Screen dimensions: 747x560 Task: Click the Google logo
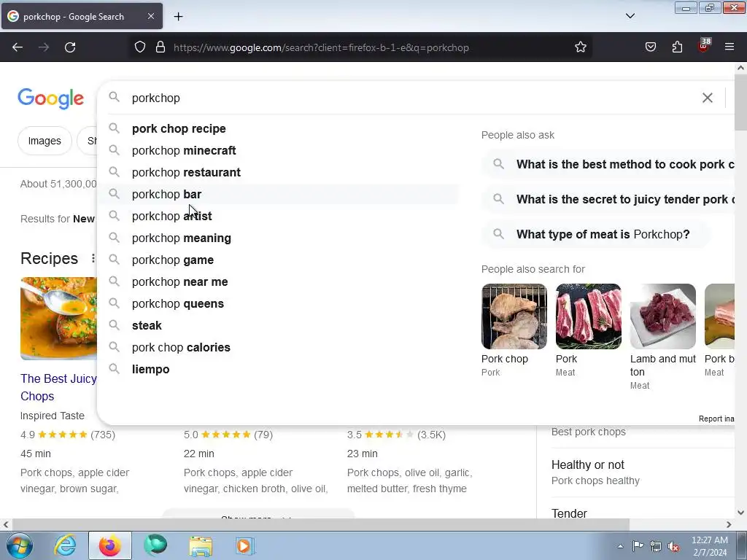(x=51, y=99)
